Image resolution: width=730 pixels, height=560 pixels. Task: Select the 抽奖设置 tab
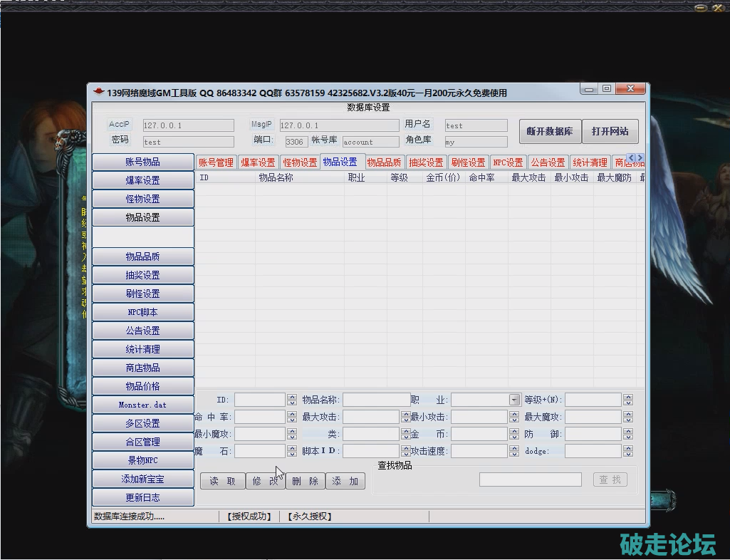coord(426,162)
